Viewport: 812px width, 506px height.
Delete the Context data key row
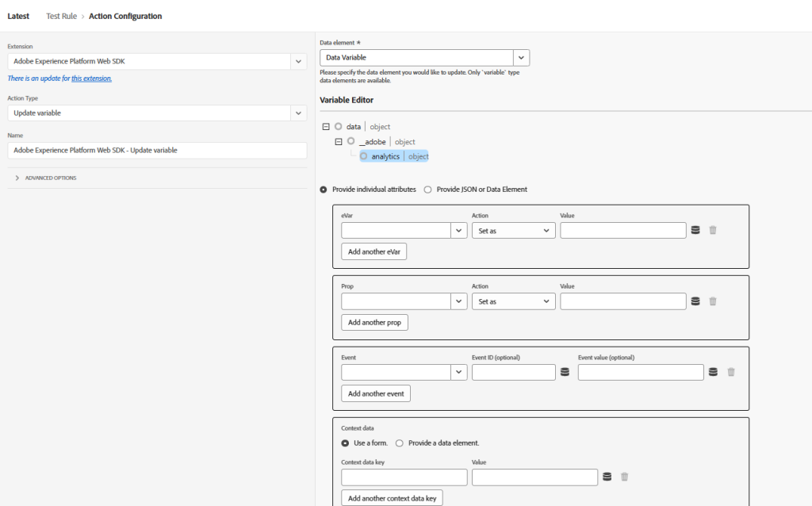(x=625, y=477)
